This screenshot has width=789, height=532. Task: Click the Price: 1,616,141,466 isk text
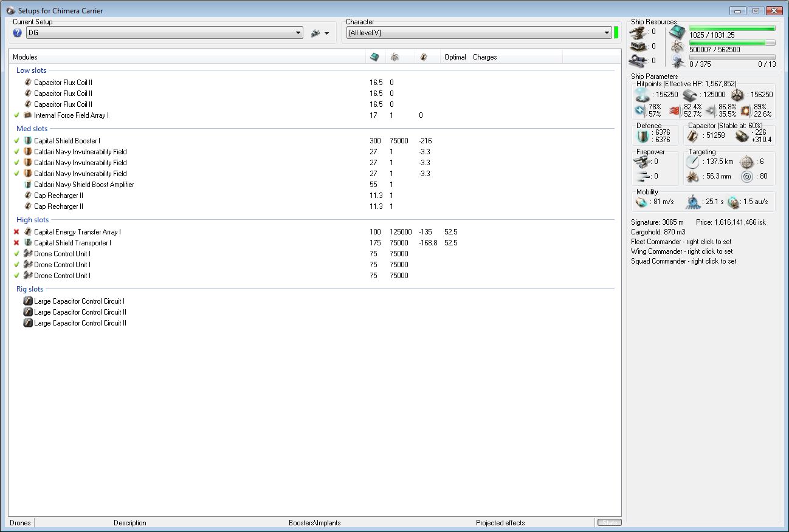pyautogui.click(x=731, y=222)
